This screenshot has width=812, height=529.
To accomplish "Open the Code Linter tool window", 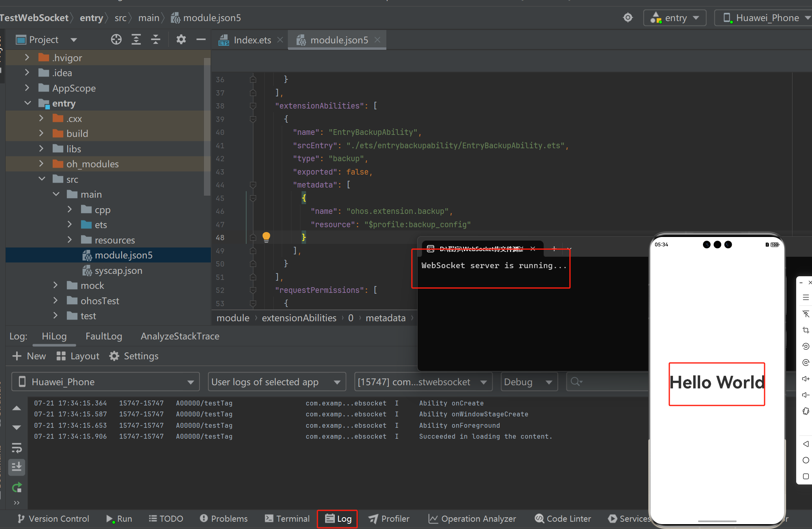I will click(x=563, y=518).
